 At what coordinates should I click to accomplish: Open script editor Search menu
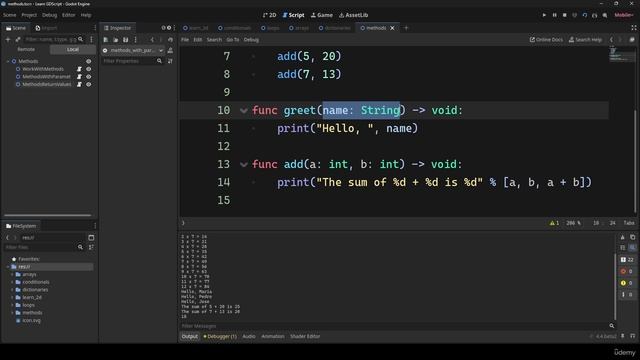pyautogui.click(x=214, y=40)
